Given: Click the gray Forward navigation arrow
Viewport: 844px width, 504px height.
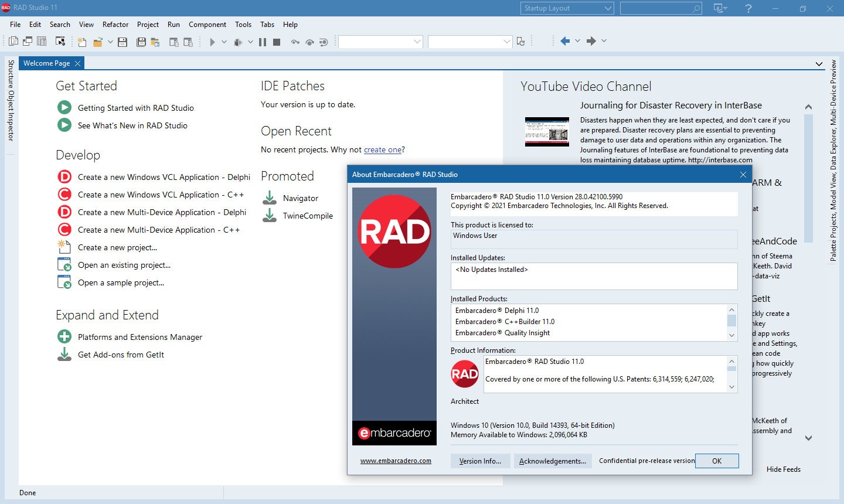Looking at the screenshot, I should click(x=591, y=41).
